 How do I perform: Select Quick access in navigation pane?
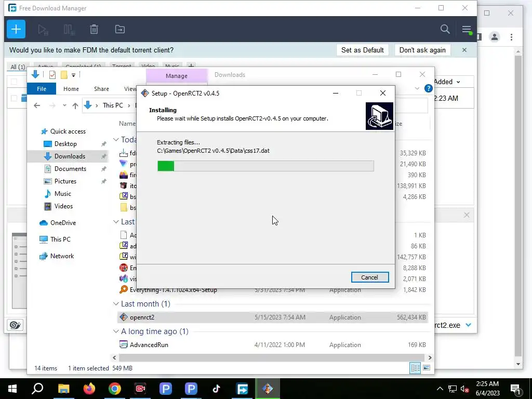click(x=68, y=131)
